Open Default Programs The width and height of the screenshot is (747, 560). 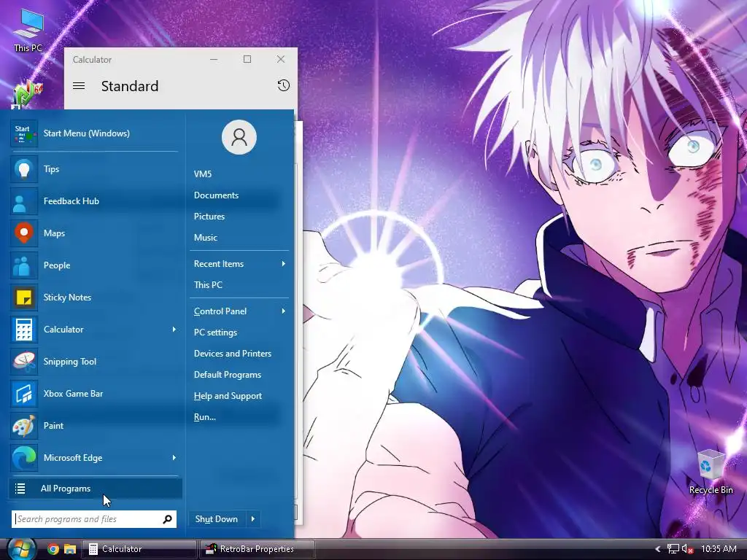[x=228, y=375]
